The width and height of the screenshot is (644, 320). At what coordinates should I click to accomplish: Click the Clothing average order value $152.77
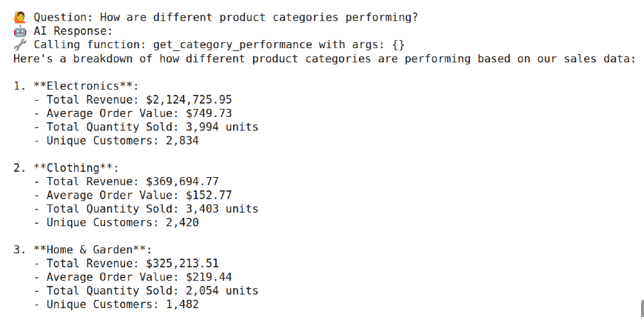209,195
